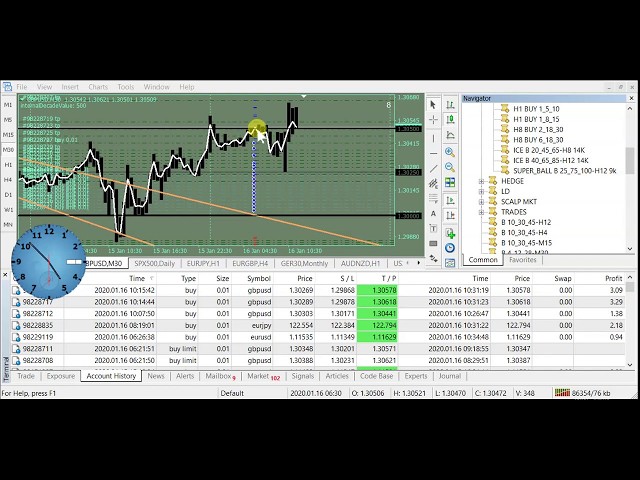Select the ICE B 20_45_65-H8 14K script

pos(550,150)
